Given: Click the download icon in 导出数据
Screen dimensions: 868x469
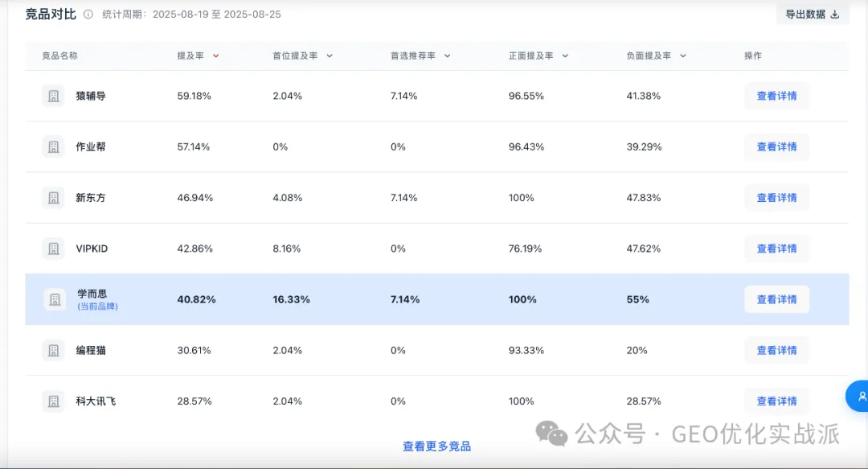Looking at the screenshot, I should point(835,14).
